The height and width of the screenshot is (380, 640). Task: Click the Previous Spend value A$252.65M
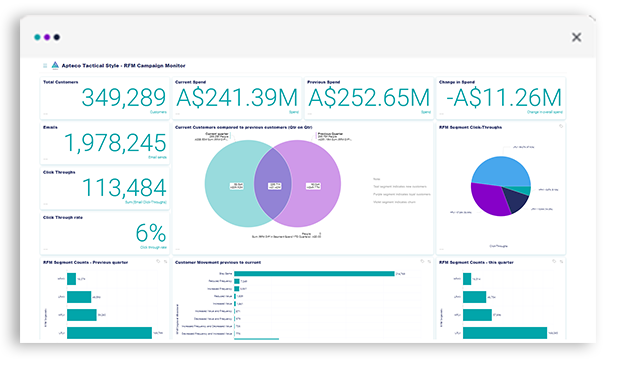(x=369, y=98)
